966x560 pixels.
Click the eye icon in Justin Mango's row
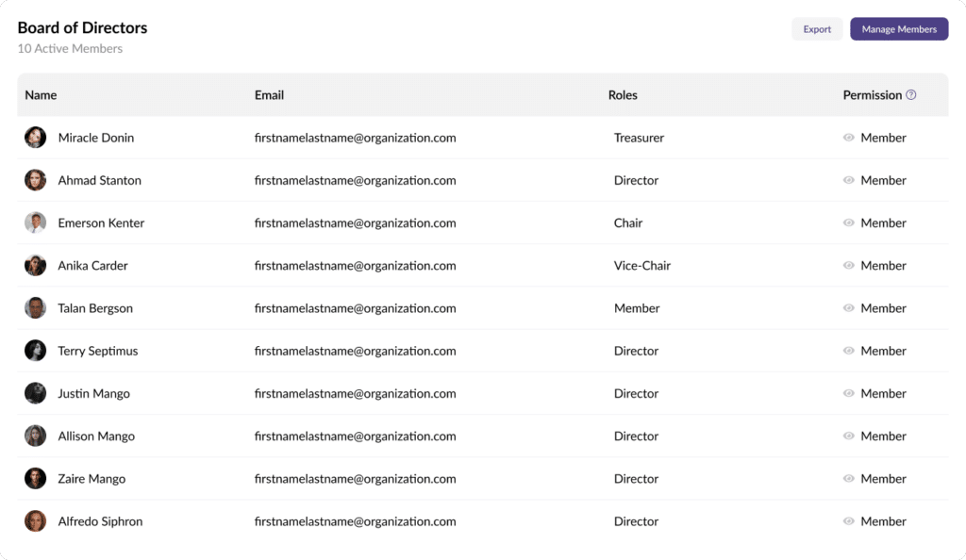848,394
